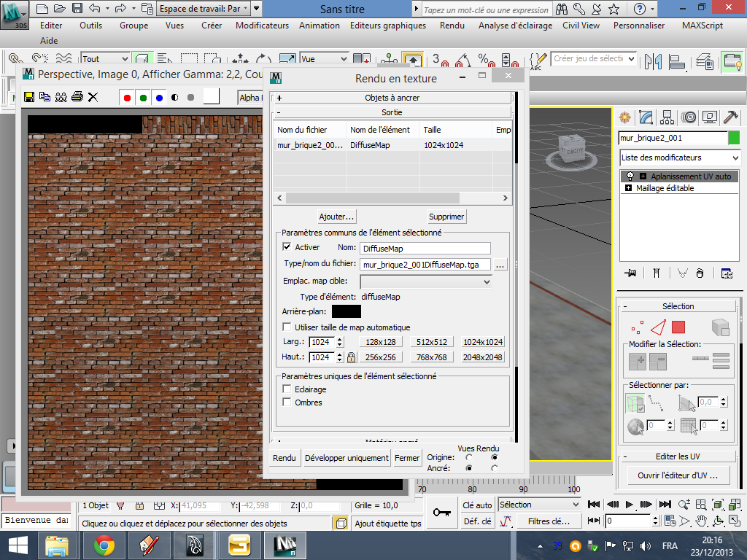
Task: Select the Edge sub-object mode icon
Action: (658, 327)
